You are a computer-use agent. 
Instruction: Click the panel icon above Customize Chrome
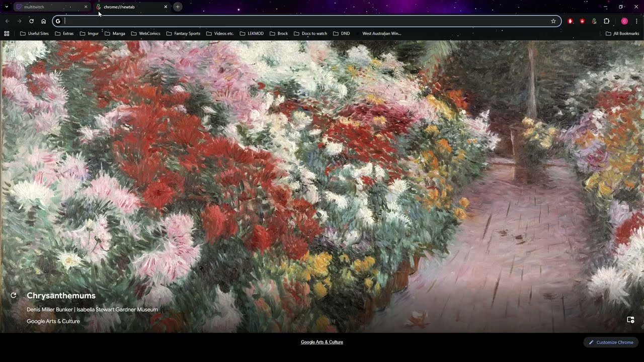[630, 320]
